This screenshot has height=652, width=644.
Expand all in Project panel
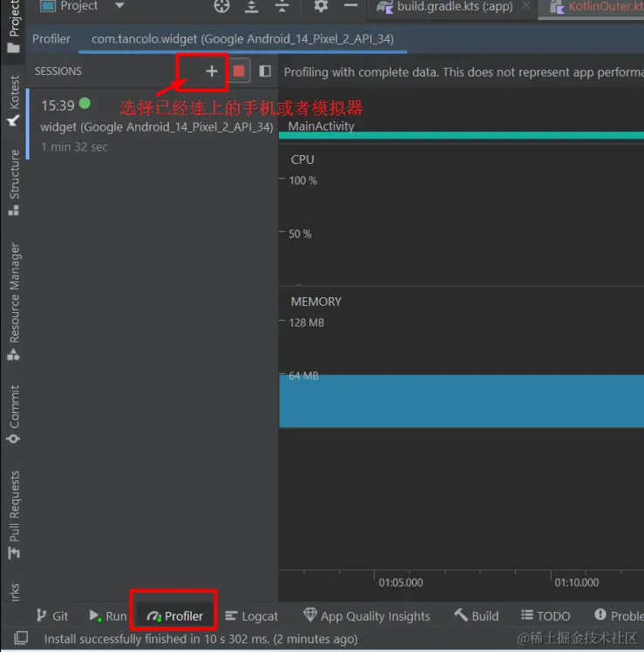point(252,6)
